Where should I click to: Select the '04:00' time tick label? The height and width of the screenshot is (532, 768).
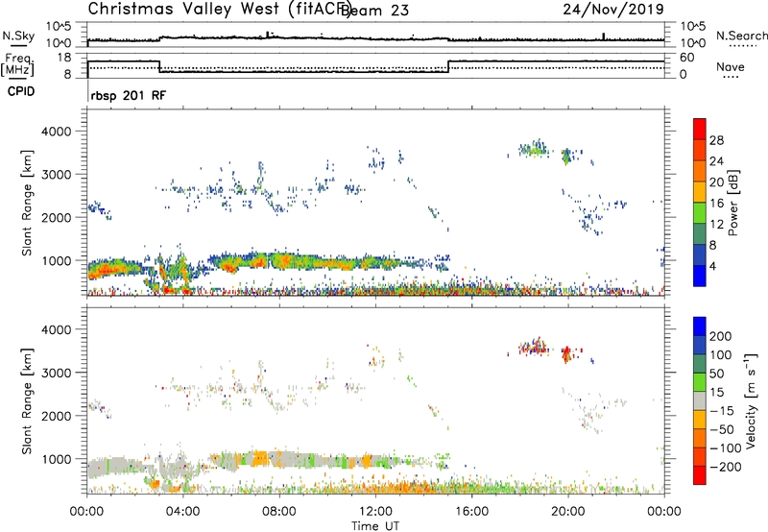pos(182,512)
